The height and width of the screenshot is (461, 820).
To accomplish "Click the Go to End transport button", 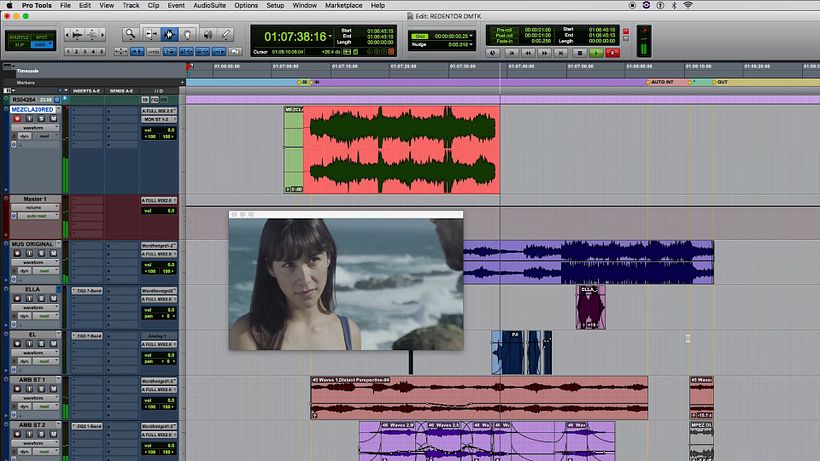I will coord(561,53).
